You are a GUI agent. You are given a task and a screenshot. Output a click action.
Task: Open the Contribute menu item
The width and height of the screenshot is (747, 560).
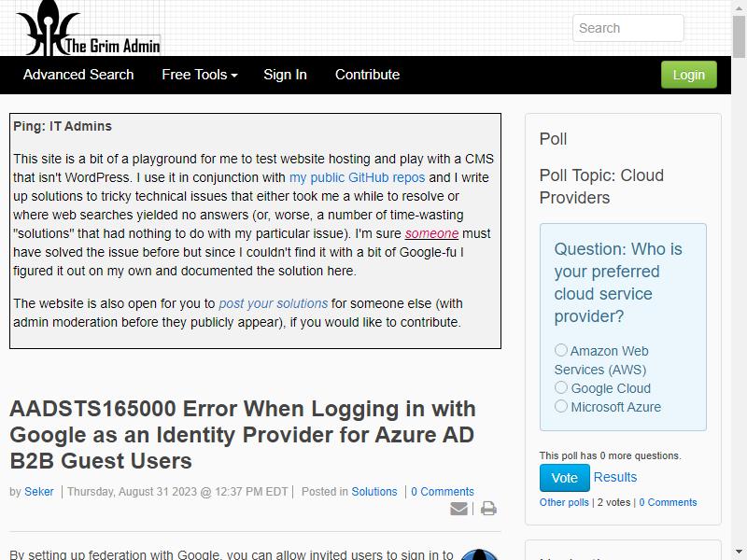point(367,75)
